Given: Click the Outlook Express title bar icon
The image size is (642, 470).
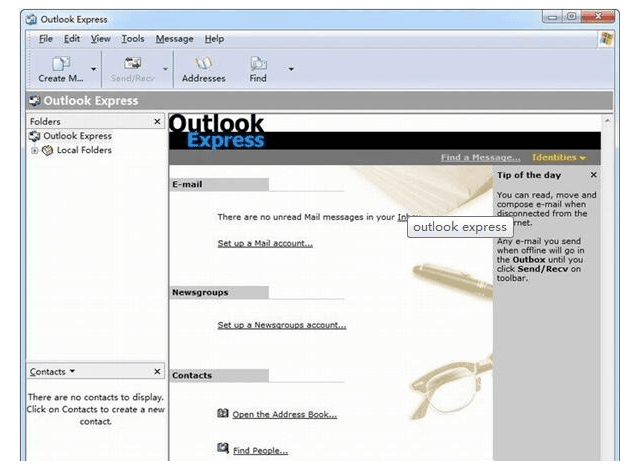Looking at the screenshot, I should [32, 19].
